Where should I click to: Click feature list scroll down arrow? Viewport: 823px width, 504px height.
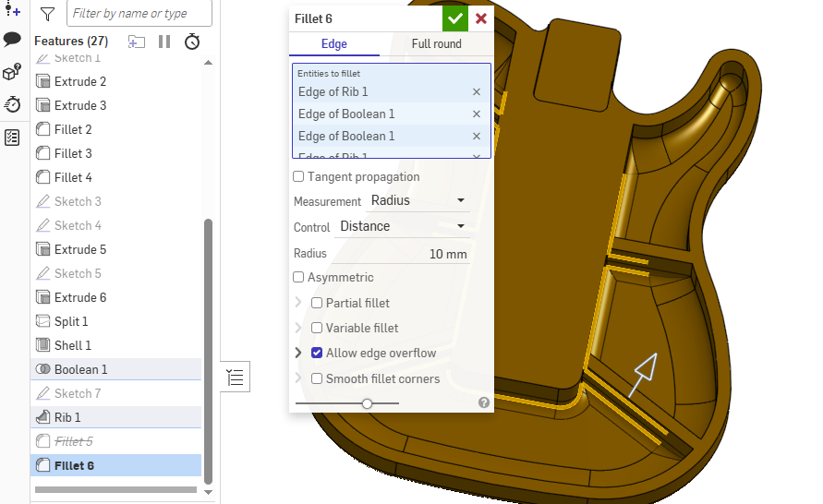tap(208, 492)
